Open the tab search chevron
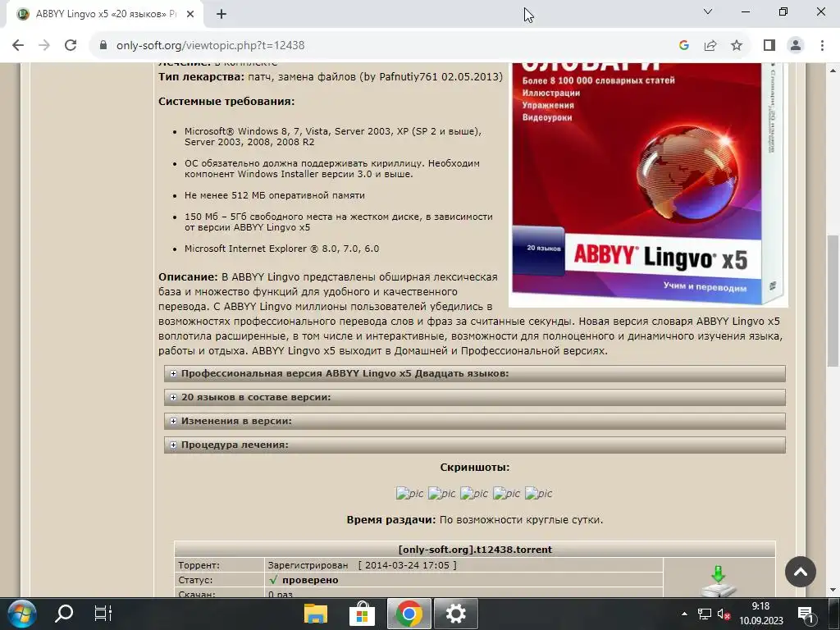 (708, 11)
